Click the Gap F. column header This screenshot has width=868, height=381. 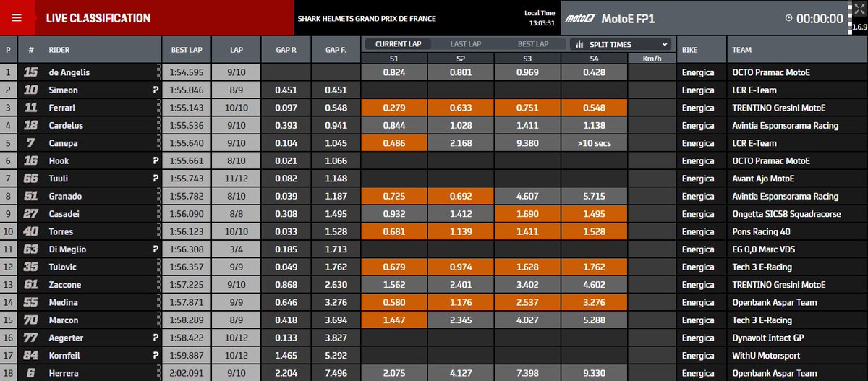336,50
